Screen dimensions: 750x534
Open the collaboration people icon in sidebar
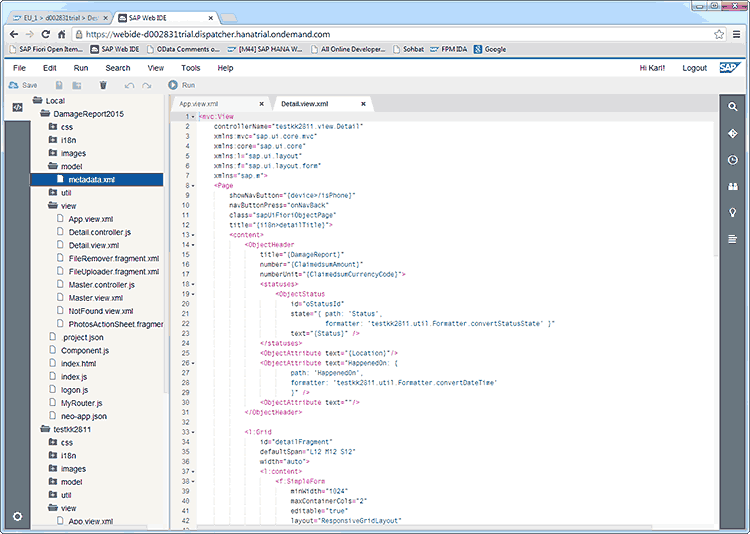point(733,186)
